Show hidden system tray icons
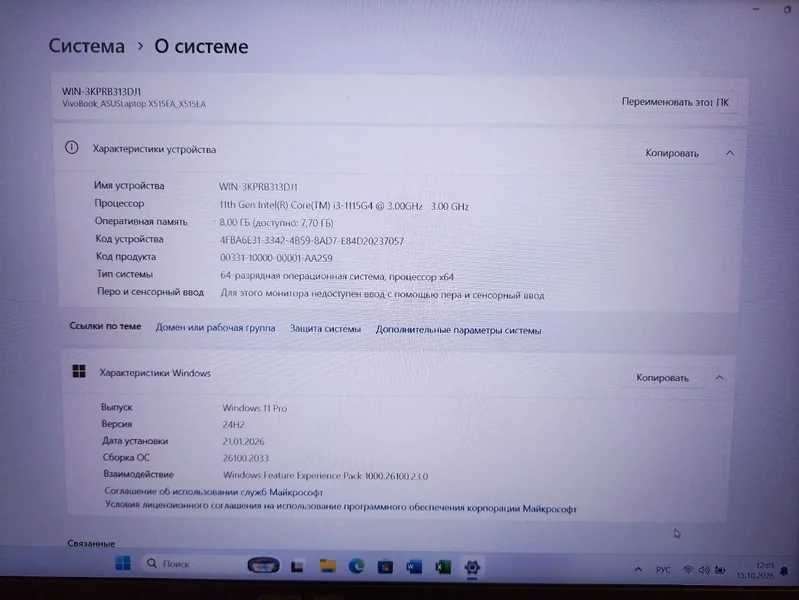This screenshot has height=600, width=799. click(638, 569)
